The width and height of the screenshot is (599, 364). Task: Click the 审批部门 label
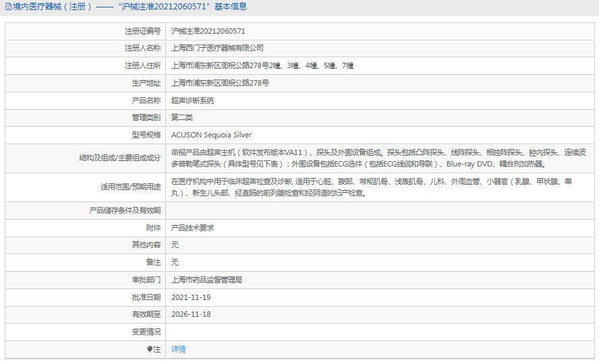pyautogui.click(x=146, y=280)
